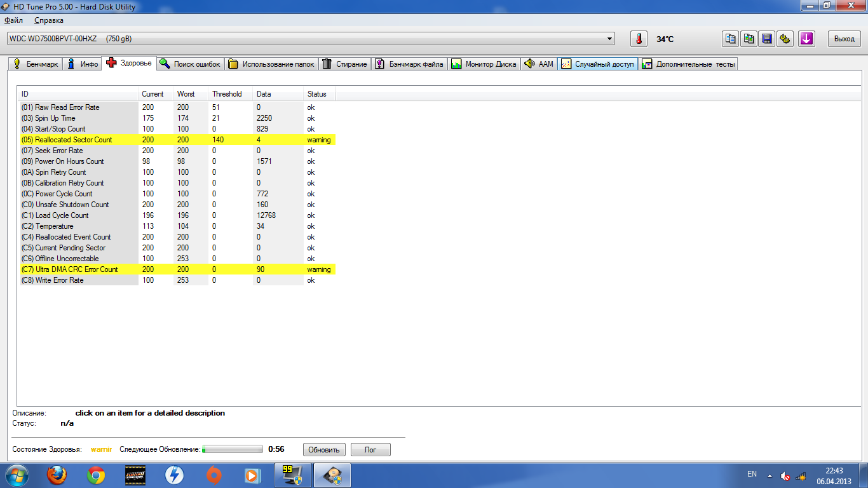This screenshot has height=488, width=868.
Task: Switch to the Бенчмарк tab
Action: click(x=36, y=64)
